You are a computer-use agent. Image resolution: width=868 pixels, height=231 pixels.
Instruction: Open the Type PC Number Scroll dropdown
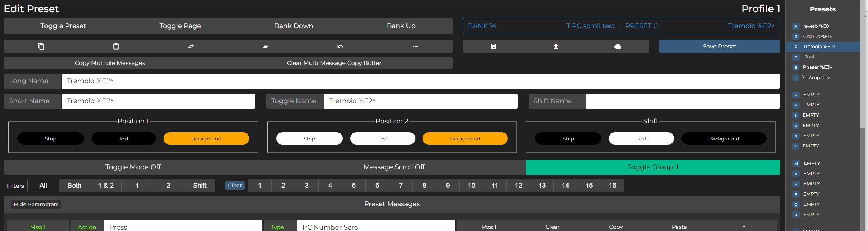coord(376,226)
